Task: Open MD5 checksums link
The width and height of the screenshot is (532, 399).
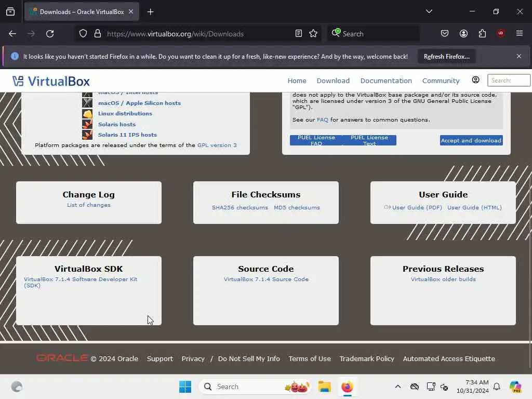Action: pos(297,207)
